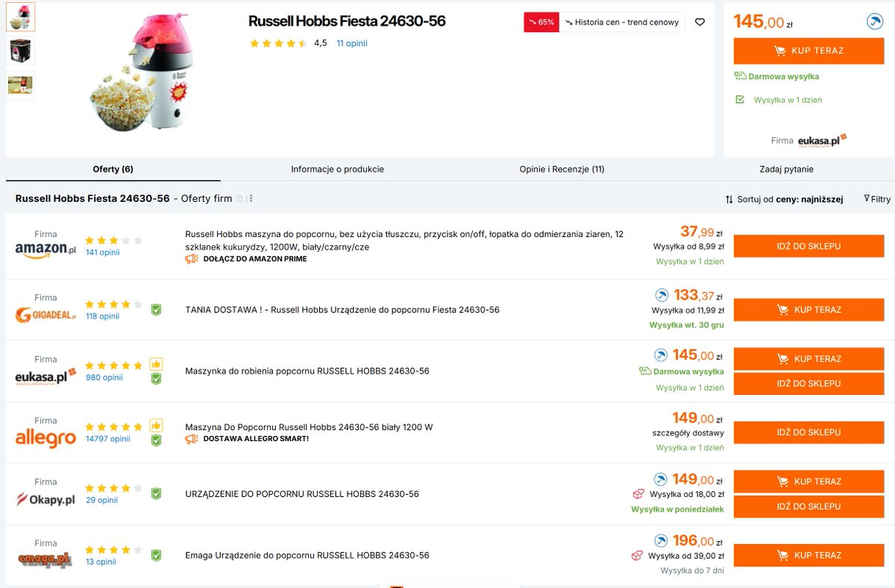Screen dimensions: 895x588
Task: Open URZĄDZENIE DO POPCORNU Okapy offer title
Action: pos(302,494)
